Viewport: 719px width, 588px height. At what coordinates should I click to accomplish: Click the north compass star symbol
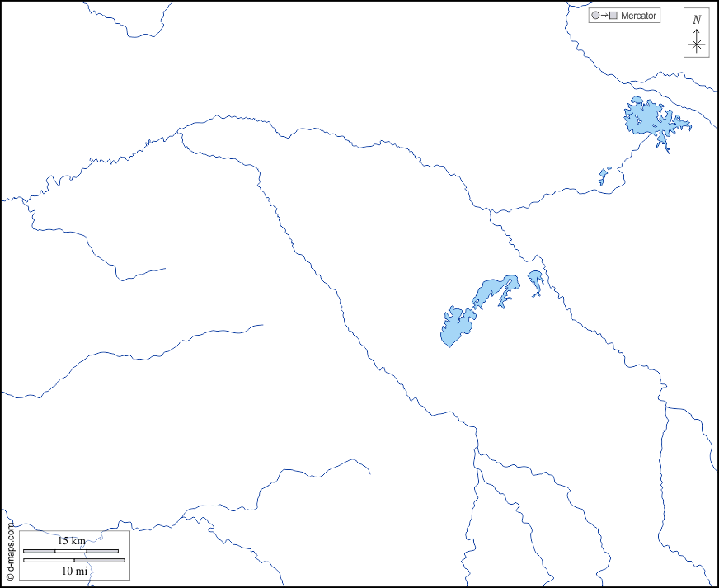click(x=697, y=45)
